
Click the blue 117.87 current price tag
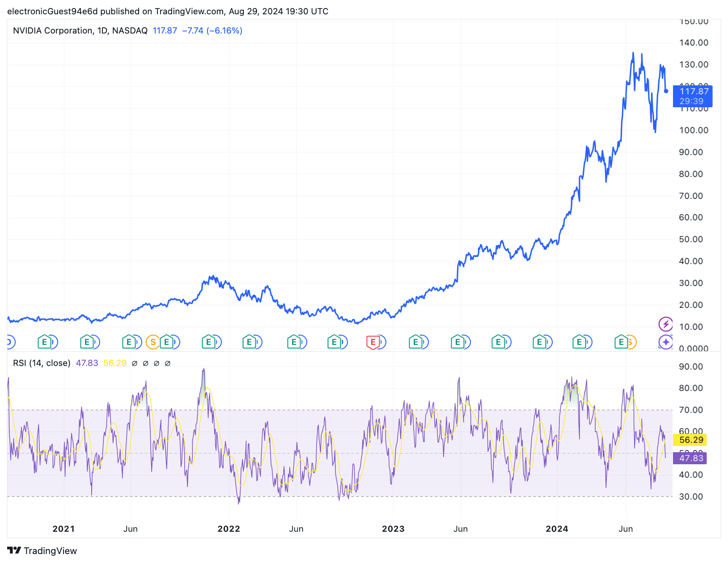click(x=693, y=96)
